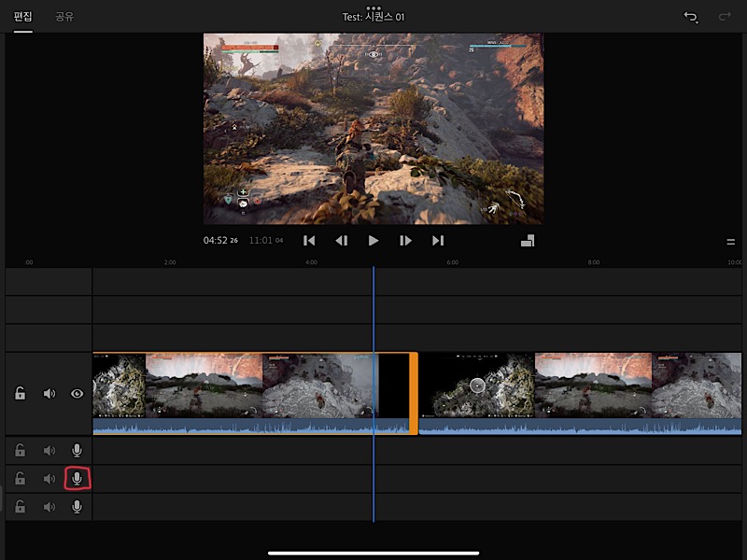
Task: Click the blue playhead line
Action: pos(373,393)
